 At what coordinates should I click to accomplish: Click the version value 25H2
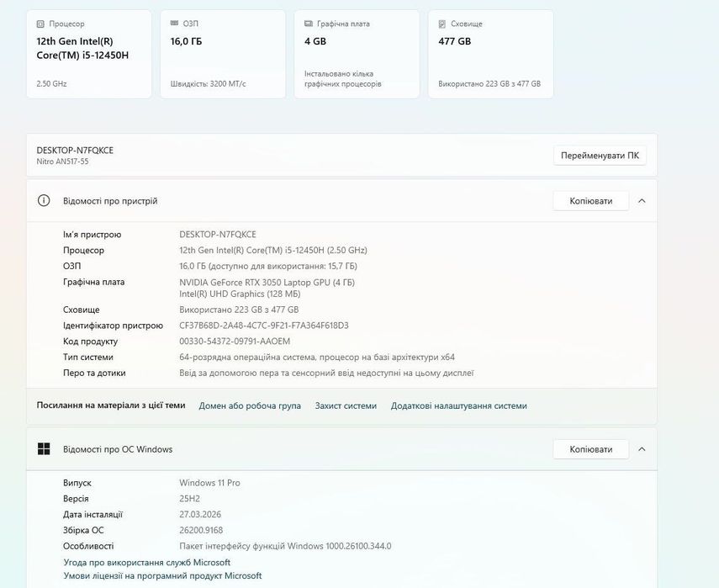(x=189, y=499)
